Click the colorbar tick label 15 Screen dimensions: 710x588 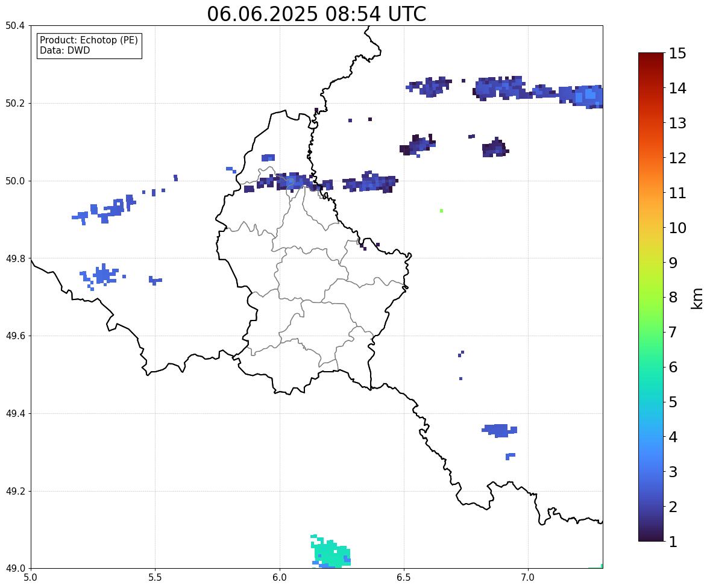tap(677, 54)
